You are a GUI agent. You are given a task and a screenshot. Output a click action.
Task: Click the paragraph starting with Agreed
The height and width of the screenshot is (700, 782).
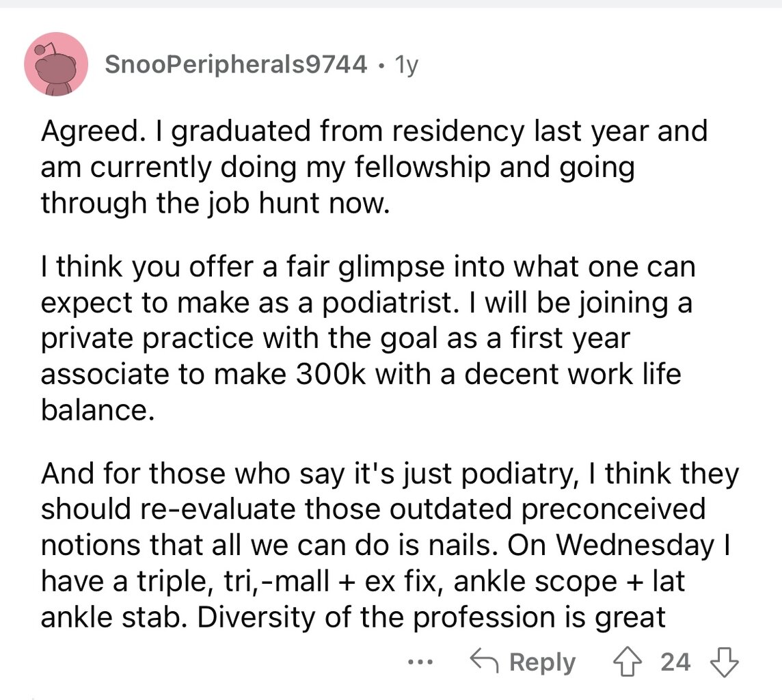tap(374, 167)
